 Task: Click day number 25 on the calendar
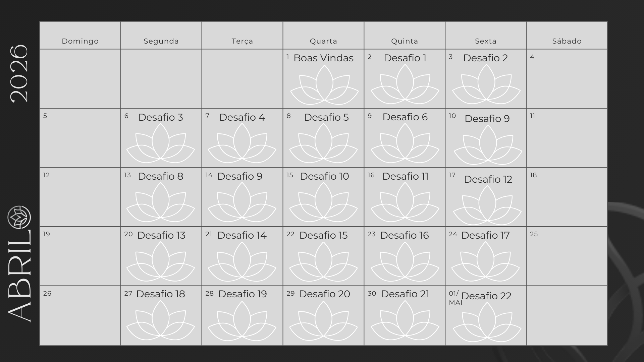tap(534, 234)
